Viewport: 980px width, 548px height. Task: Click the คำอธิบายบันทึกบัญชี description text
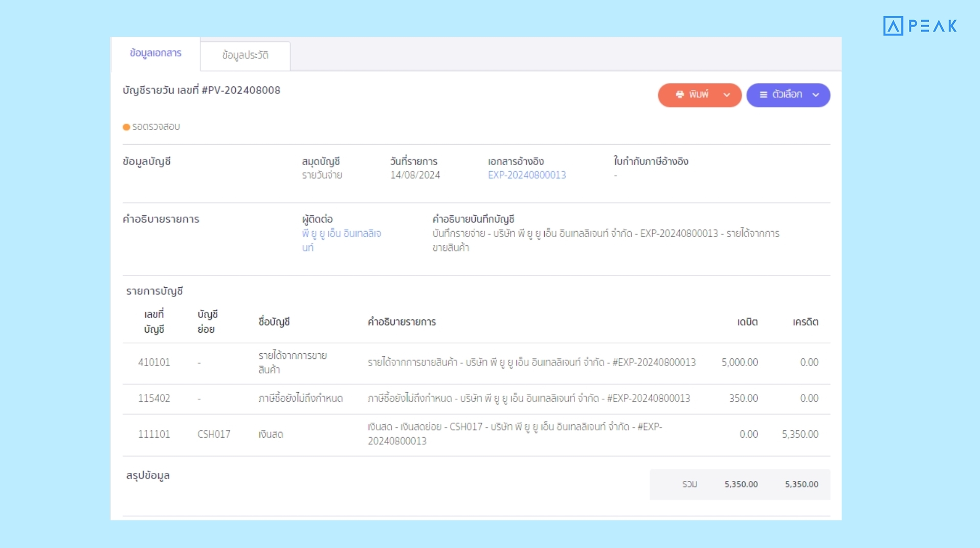tap(606, 240)
